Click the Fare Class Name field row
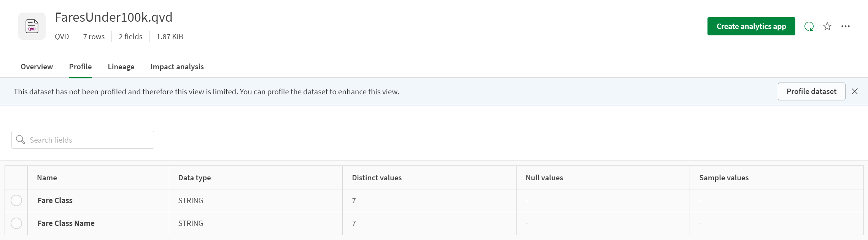868x240 pixels. 66,223
